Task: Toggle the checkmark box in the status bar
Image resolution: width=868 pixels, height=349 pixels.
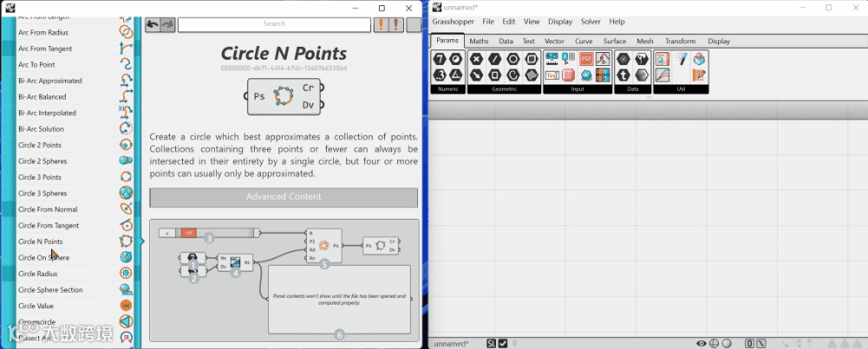Action: [503, 344]
